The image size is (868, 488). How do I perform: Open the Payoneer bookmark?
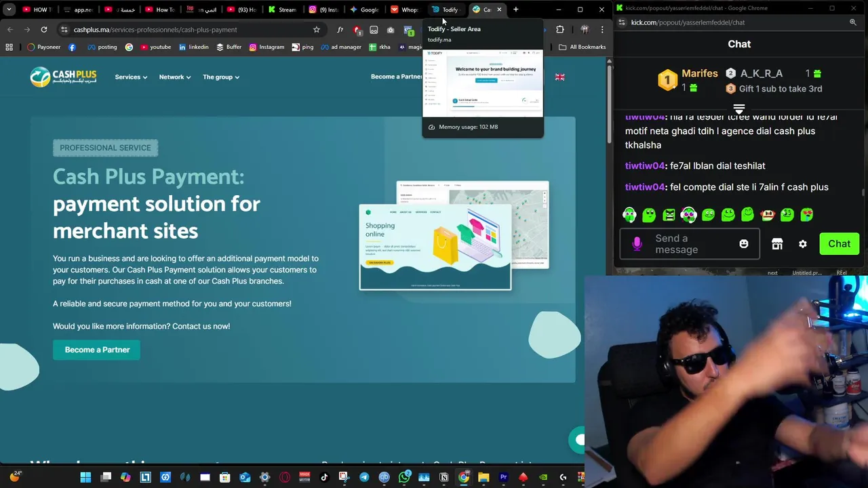44,47
